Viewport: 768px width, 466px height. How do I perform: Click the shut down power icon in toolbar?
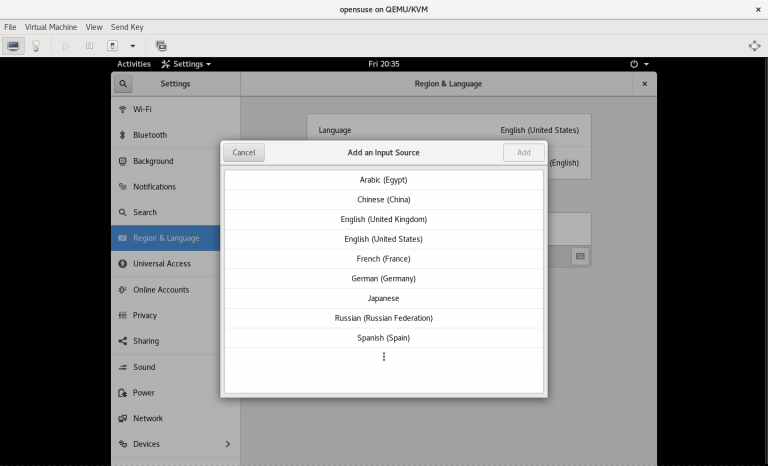coord(112,46)
